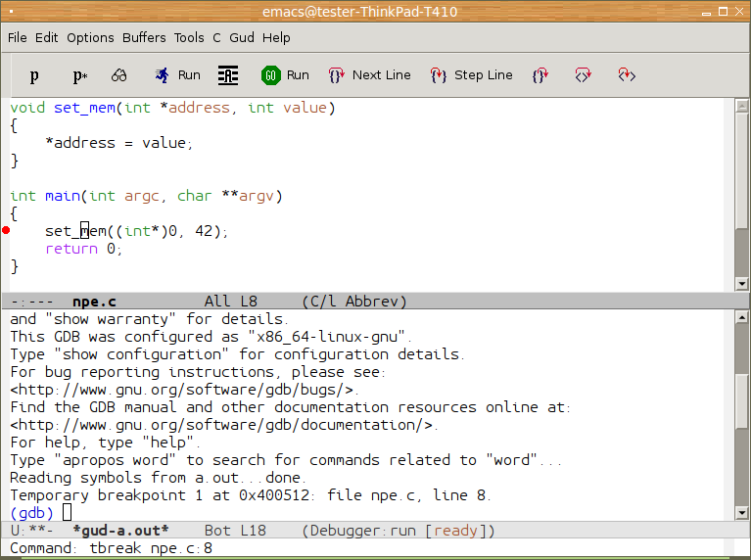This screenshot has width=751, height=560.
Task: Minimize the emacs window
Action: click(707, 14)
